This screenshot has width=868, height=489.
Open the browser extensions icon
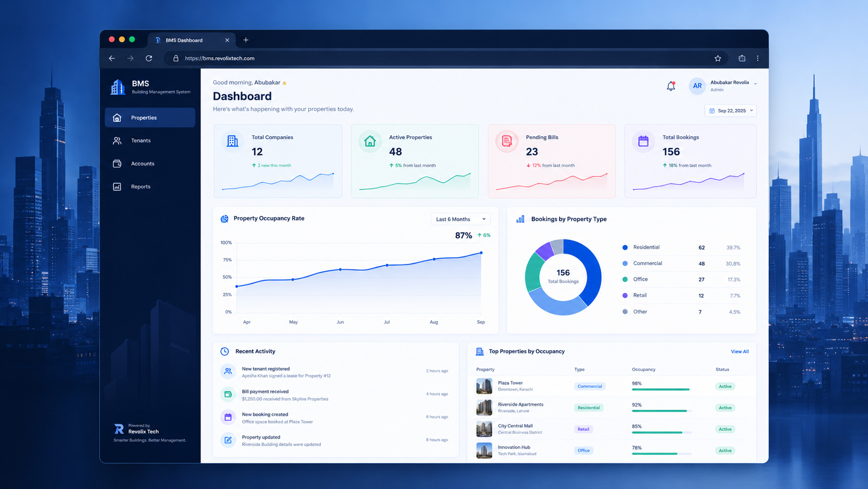(742, 58)
